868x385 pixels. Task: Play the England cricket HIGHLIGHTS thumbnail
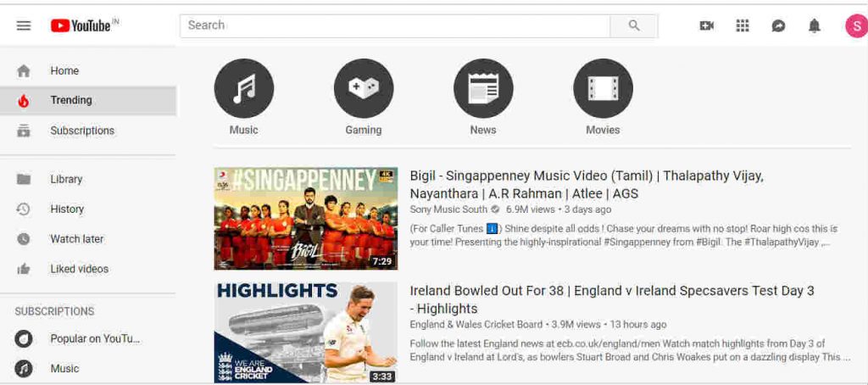pos(305,332)
